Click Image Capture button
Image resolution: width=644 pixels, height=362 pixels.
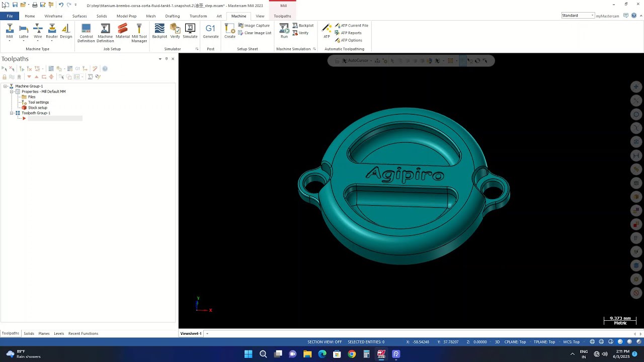254,26
